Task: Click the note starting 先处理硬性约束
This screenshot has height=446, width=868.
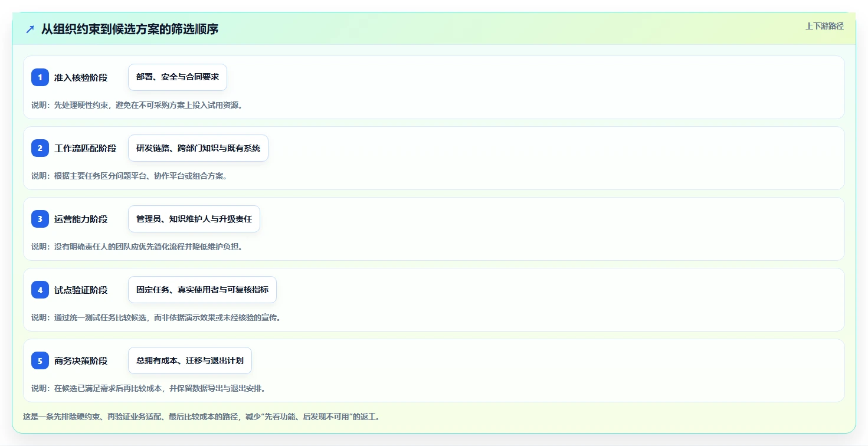Action: point(137,105)
